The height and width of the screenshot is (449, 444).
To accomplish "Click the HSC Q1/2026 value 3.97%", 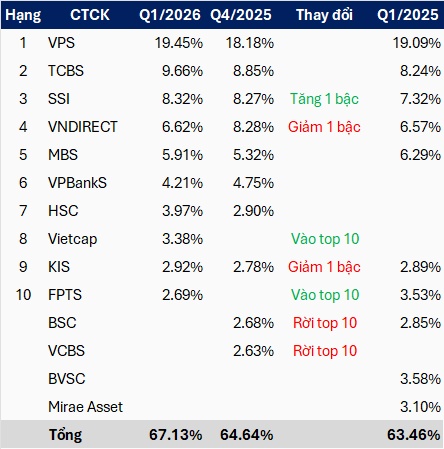I will coord(183,211).
